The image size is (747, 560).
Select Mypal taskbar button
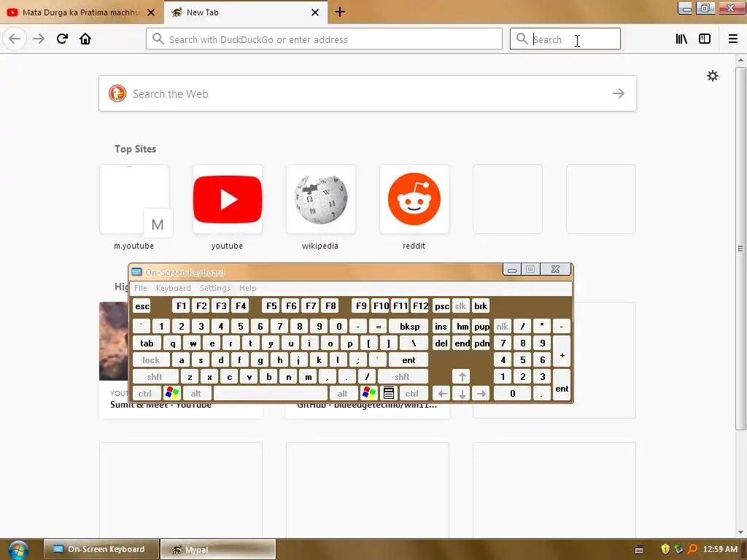(x=217, y=549)
